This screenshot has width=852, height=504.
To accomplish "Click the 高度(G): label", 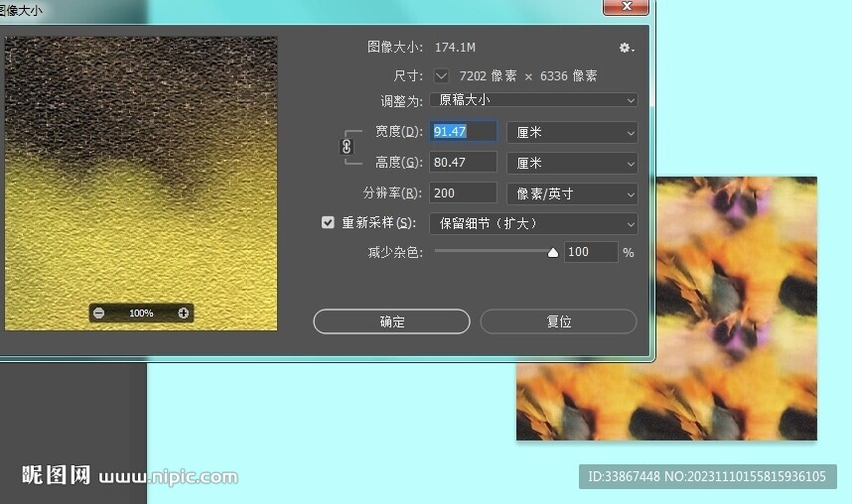I will (x=399, y=162).
